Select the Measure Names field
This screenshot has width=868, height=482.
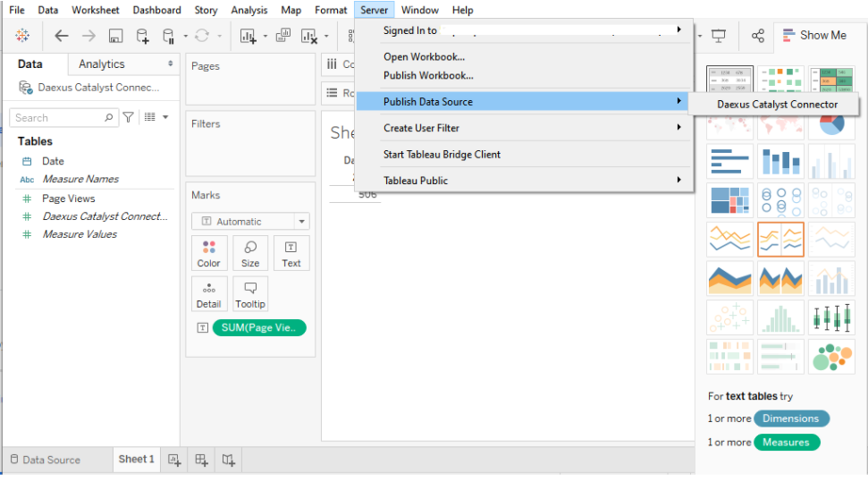80,179
